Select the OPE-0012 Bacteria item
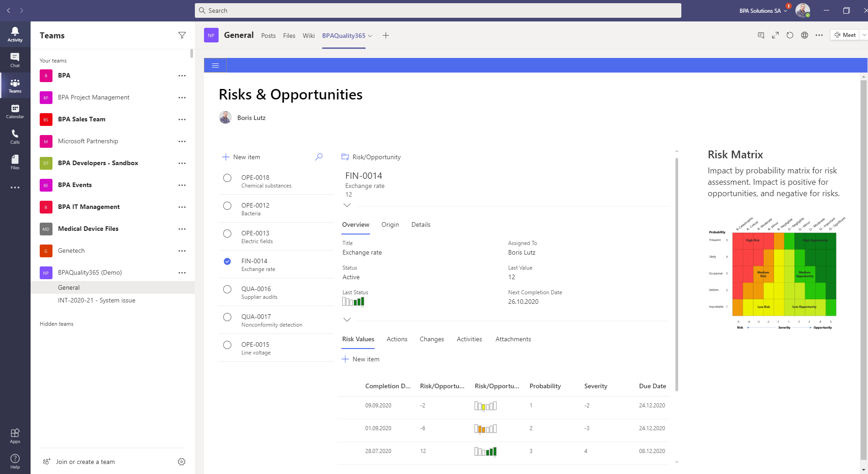The image size is (868, 474). click(227, 206)
